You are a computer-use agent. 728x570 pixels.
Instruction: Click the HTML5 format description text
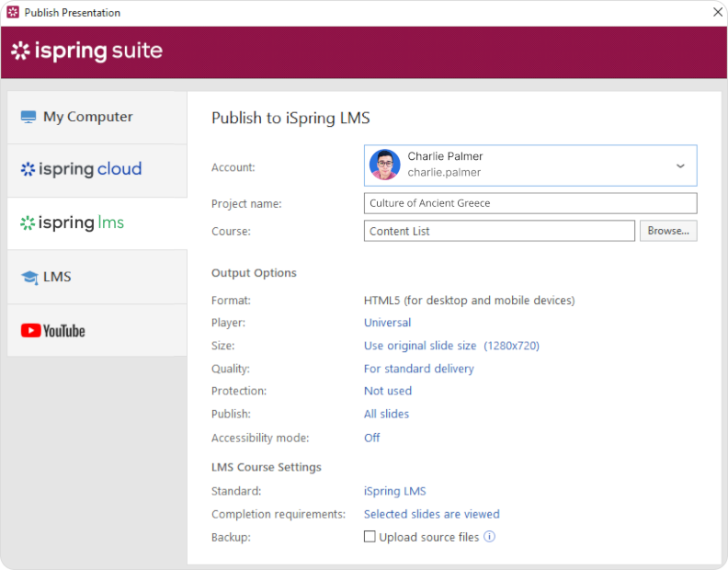pos(469,301)
